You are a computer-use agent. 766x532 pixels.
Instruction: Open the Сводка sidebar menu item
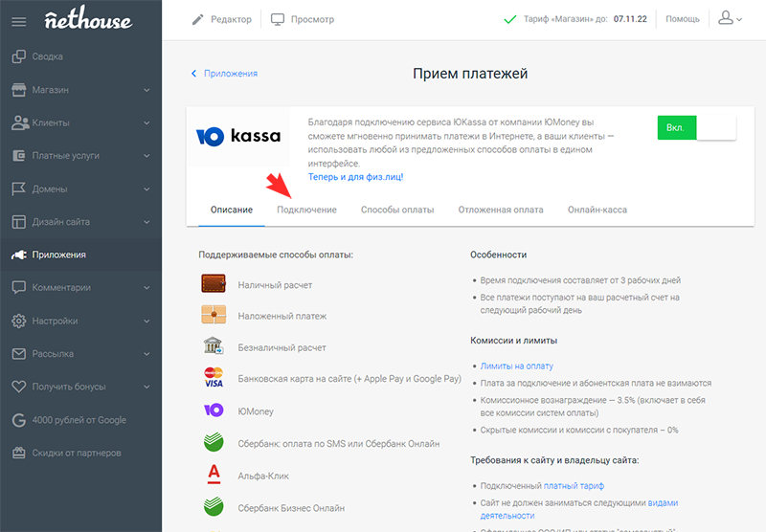pyautogui.click(x=80, y=56)
